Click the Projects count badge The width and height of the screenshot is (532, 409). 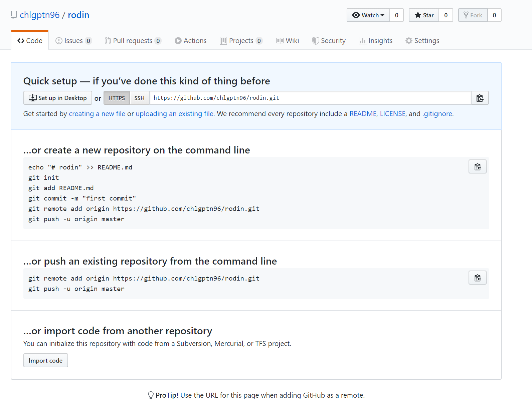pos(259,41)
